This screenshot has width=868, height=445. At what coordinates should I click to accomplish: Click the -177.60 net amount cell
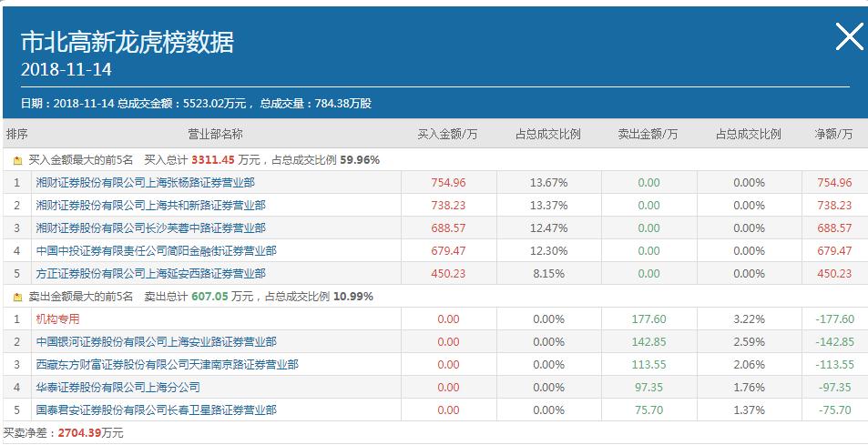tap(835, 319)
